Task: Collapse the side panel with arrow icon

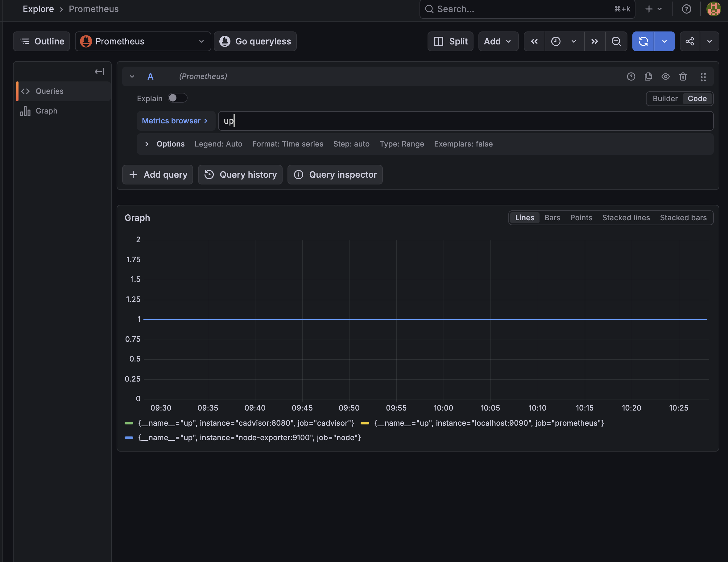Action: pyautogui.click(x=99, y=72)
